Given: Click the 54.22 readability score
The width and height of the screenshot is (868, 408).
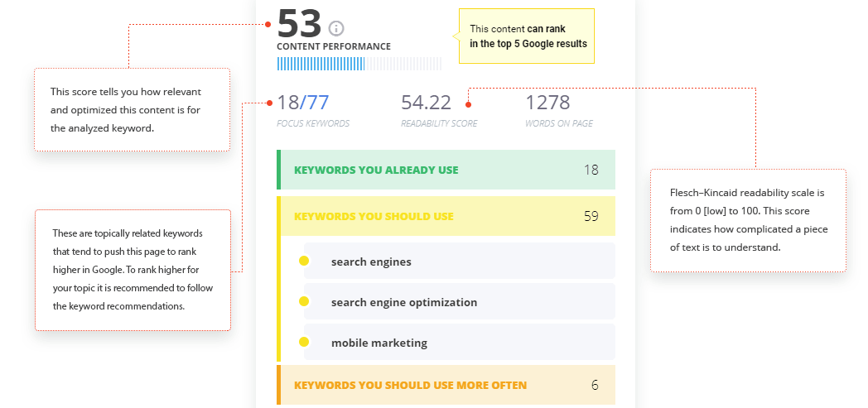Looking at the screenshot, I should click(x=427, y=103).
